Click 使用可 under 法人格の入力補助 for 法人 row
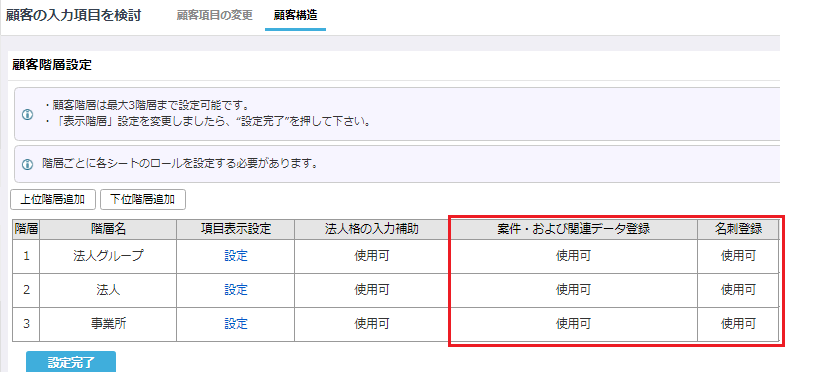This screenshot has height=372, width=820. [372, 289]
